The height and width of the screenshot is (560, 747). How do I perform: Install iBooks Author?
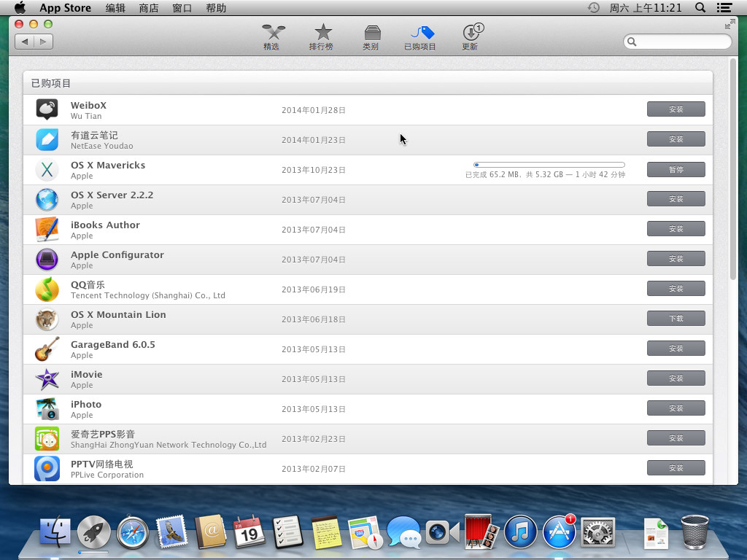tap(676, 228)
